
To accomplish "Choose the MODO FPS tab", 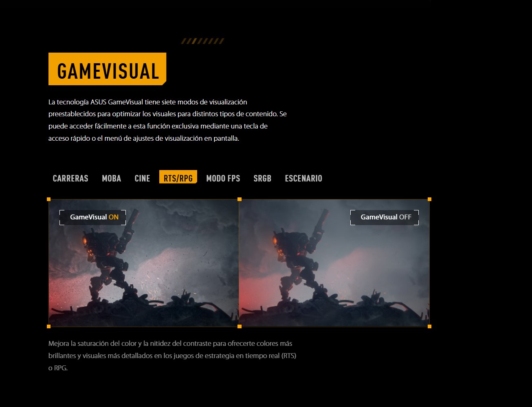I will [223, 178].
